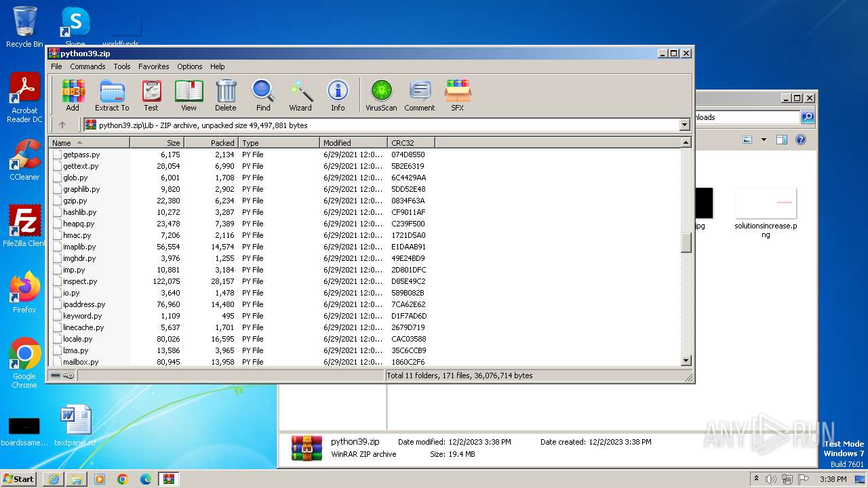This screenshot has height=488, width=868.
Task: Show archive Info icon
Action: 338,96
